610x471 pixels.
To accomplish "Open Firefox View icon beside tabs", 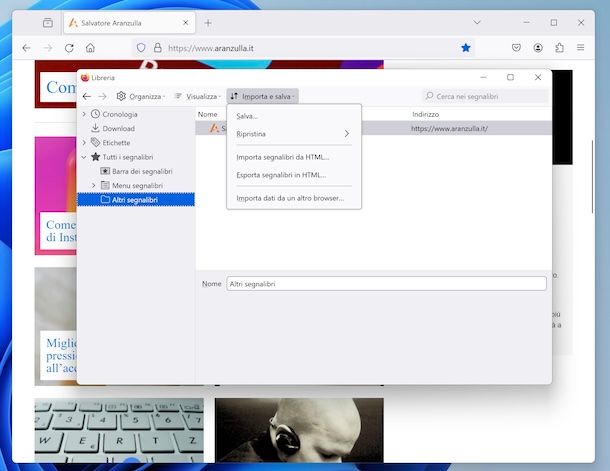I will (48, 23).
